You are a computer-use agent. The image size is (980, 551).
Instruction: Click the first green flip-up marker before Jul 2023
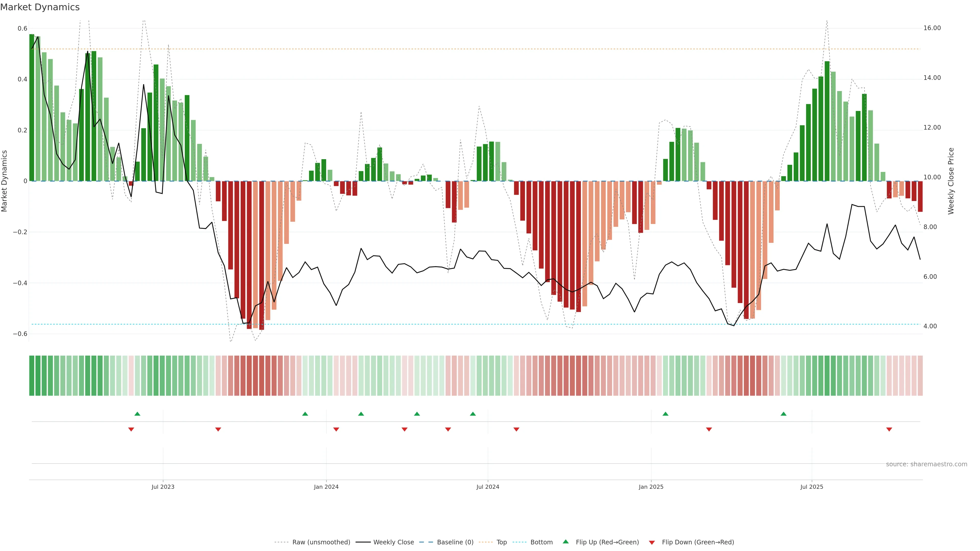coord(137,414)
